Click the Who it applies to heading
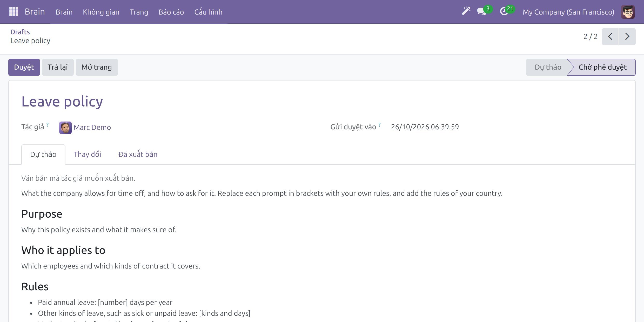The width and height of the screenshot is (644, 322). point(63,250)
